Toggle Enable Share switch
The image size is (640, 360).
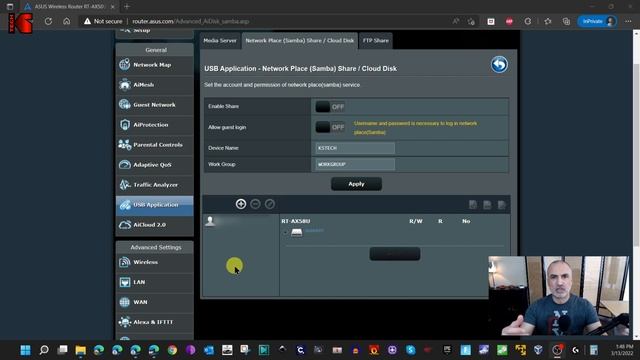pyautogui.click(x=330, y=107)
